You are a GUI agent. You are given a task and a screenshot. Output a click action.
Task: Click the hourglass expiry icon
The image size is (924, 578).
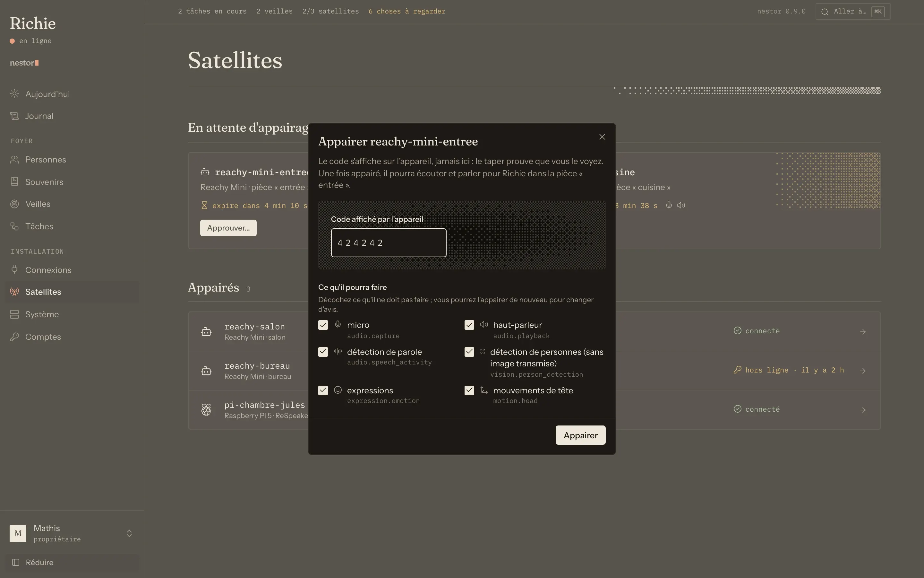click(204, 206)
